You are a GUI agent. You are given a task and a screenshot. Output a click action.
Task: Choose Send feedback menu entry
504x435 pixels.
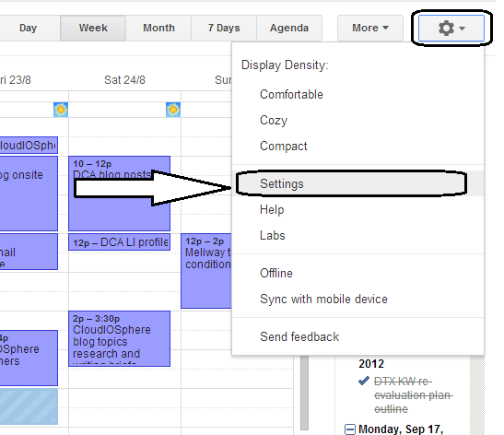(x=357, y=336)
